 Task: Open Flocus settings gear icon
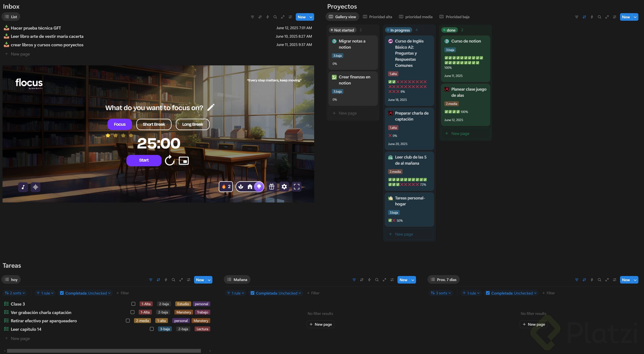pyautogui.click(x=284, y=187)
